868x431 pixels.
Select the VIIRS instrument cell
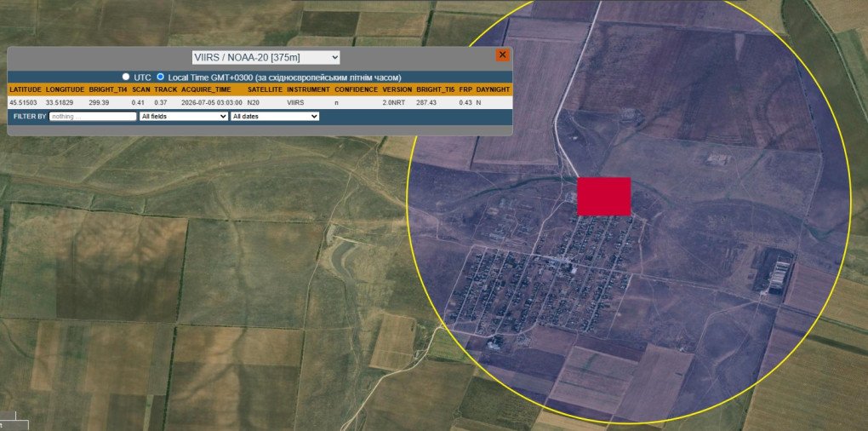[x=295, y=103]
